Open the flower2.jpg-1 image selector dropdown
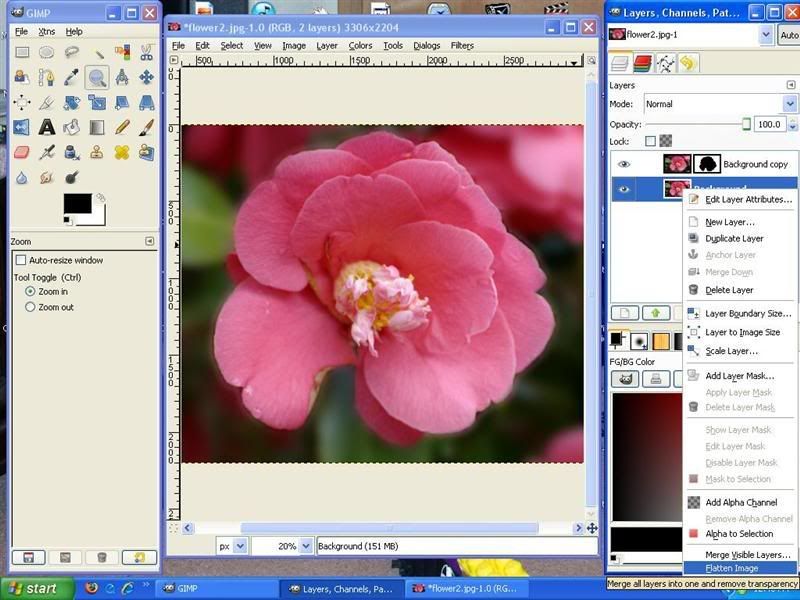800x600 pixels. click(x=765, y=35)
